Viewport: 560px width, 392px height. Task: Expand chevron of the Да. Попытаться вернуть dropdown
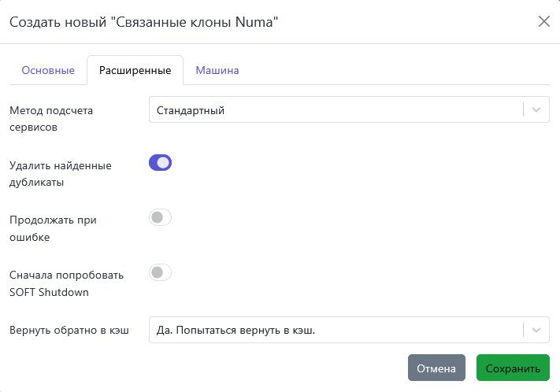536,330
